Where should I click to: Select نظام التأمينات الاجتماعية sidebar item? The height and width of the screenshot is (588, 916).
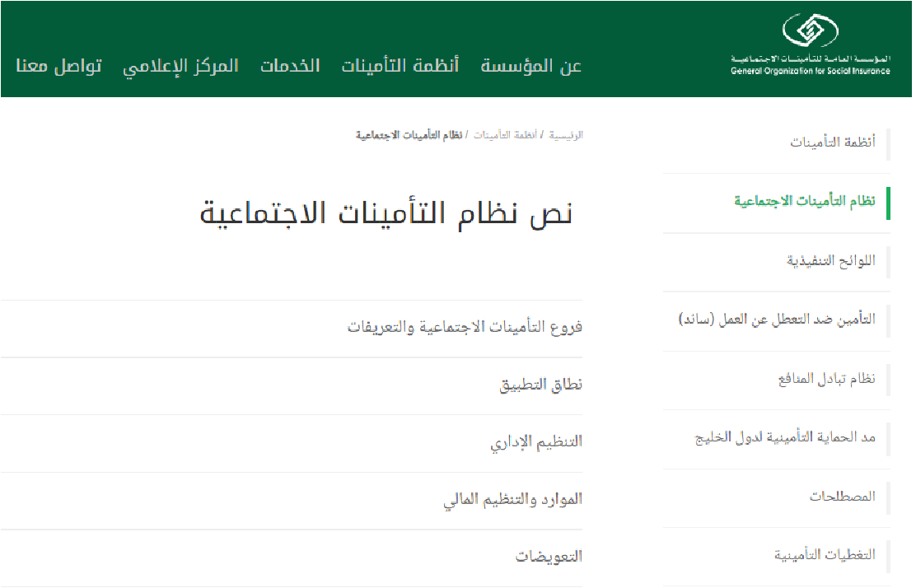coord(805,202)
